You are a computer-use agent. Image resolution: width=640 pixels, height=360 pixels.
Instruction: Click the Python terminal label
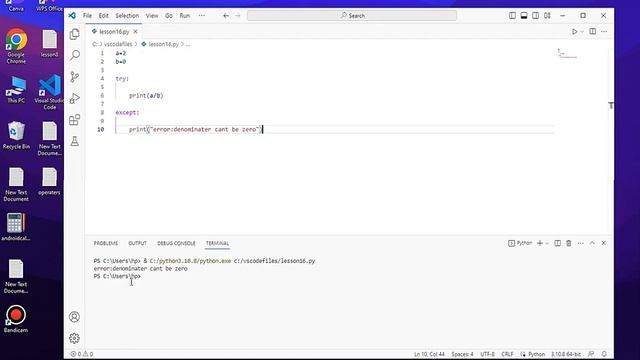(x=520, y=243)
